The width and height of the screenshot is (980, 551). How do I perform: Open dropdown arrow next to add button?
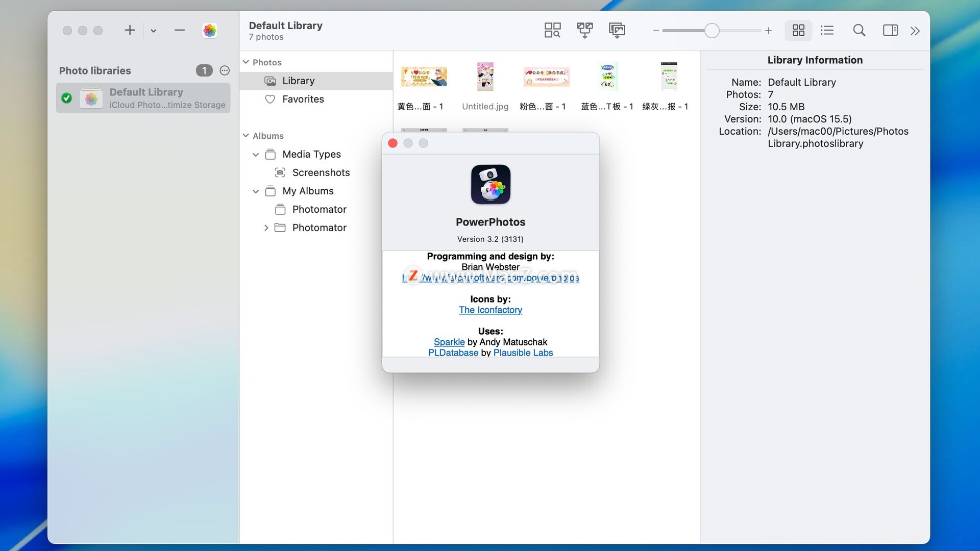153,31
